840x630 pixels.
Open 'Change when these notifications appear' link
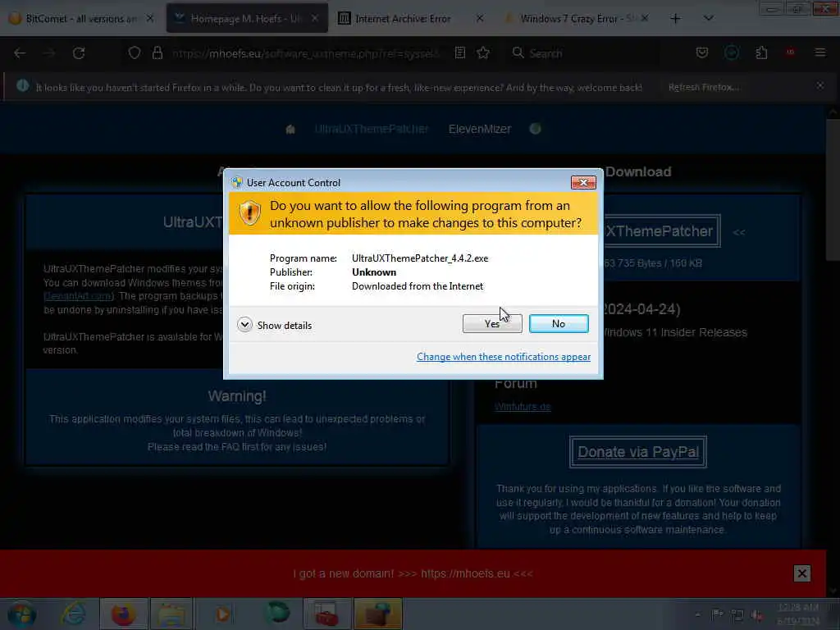pyautogui.click(x=504, y=357)
